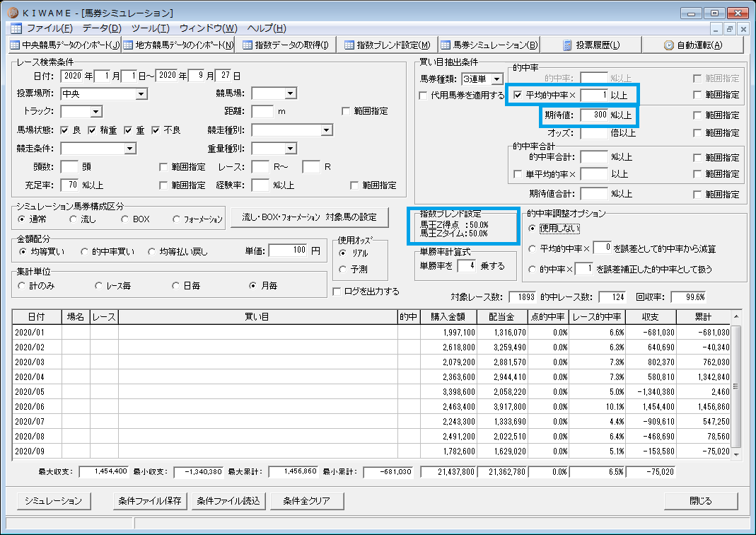Click the grid icon left of ファイル menu
The width and height of the screenshot is (756, 535).
point(16,28)
